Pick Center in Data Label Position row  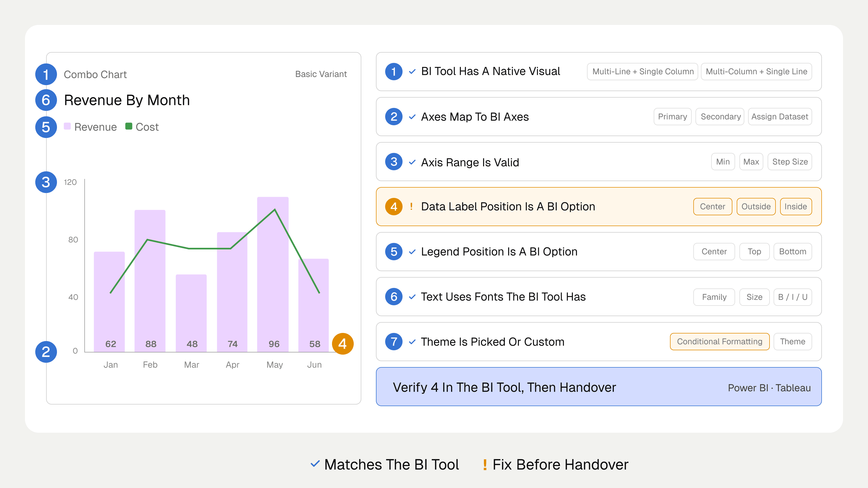713,206
